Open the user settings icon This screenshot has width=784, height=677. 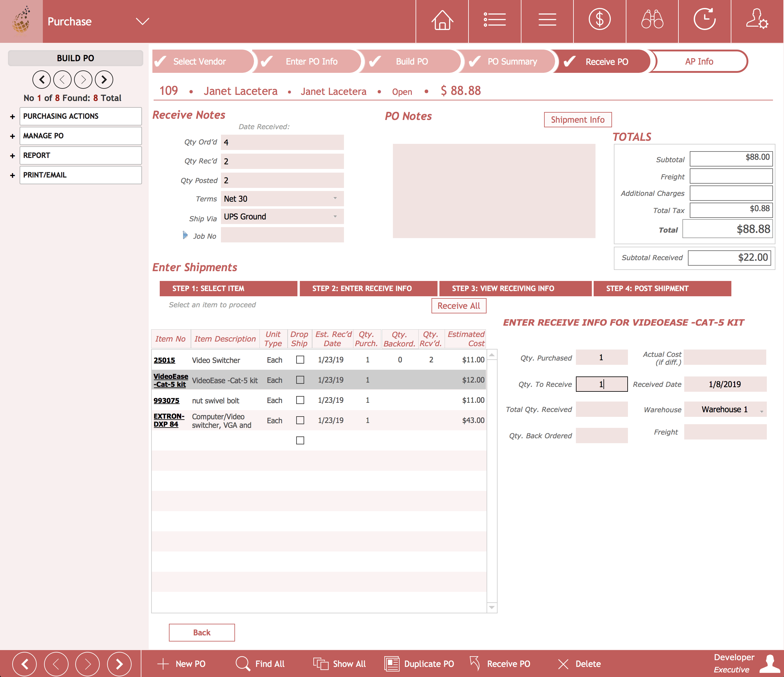(757, 19)
